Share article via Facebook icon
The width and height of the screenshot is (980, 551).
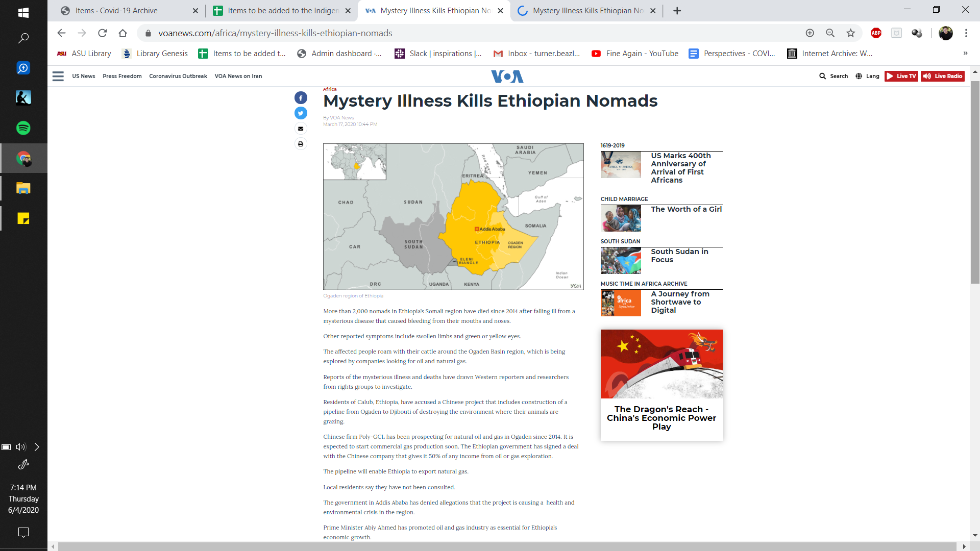301,98
